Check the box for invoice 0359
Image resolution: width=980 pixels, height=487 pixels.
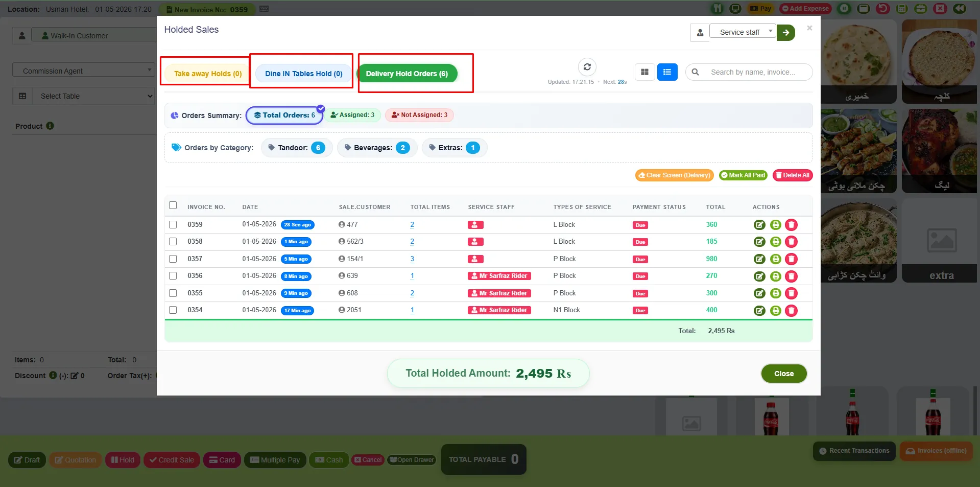point(173,225)
